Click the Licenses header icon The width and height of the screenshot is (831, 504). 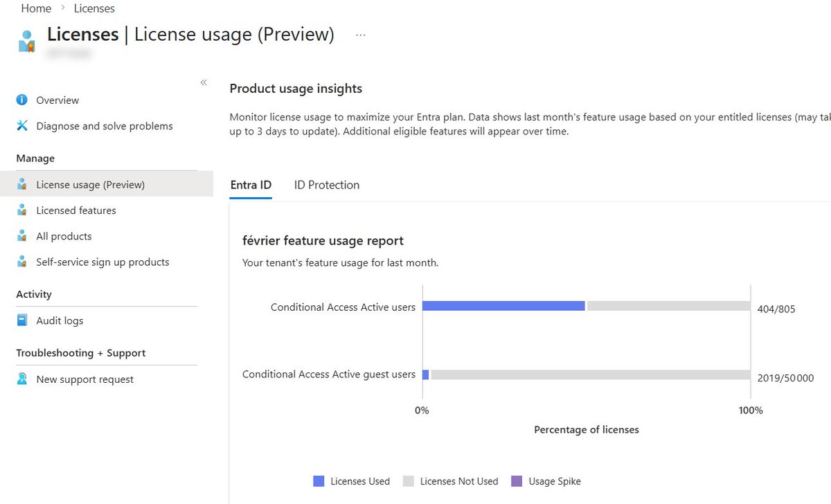[x=26, y=42]
